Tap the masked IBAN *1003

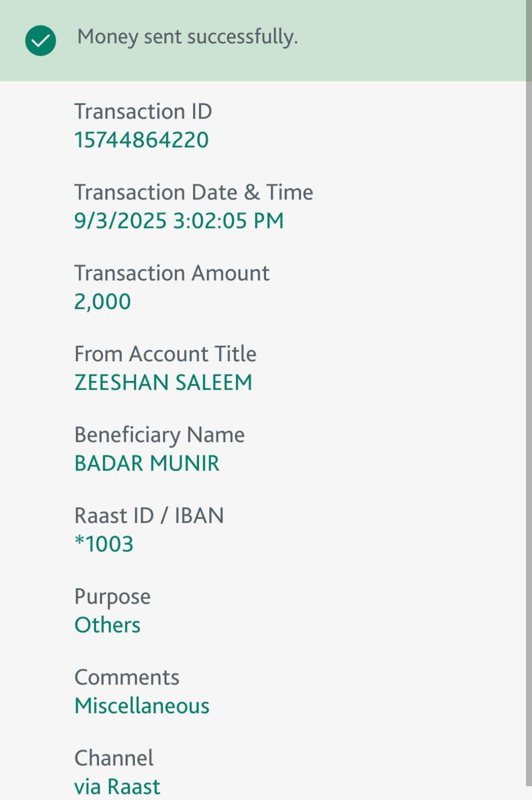(104, 544)
